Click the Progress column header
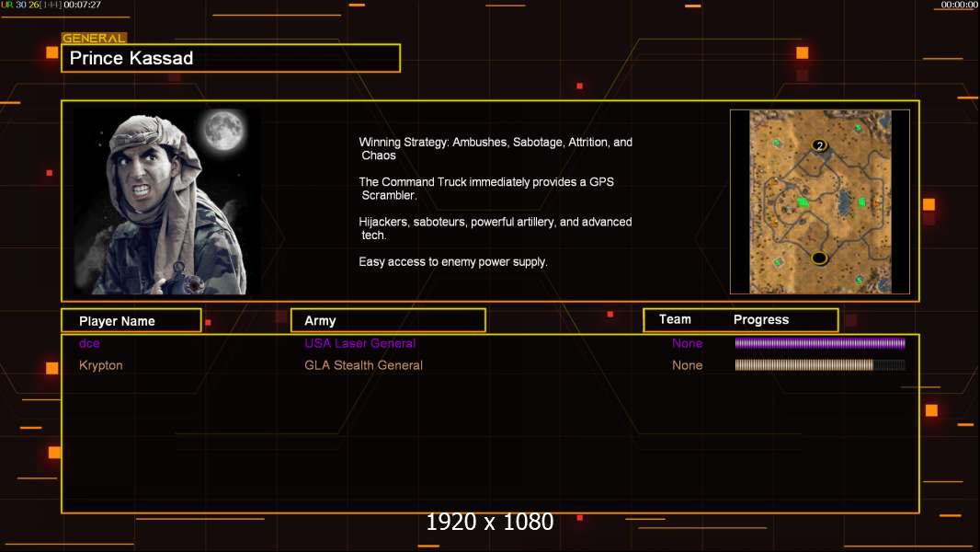The width and height of the screenshot is (980, 552). [x=760, y=319]
